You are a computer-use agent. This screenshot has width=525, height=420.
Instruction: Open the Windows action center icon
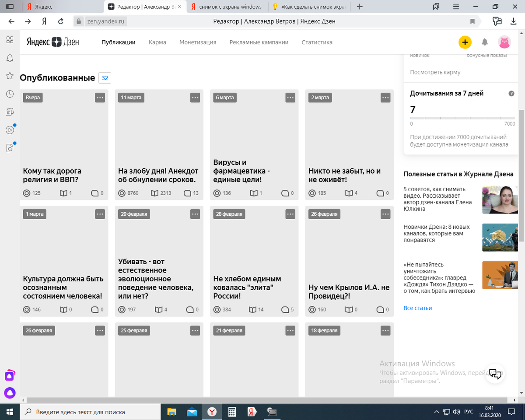pos(511,412)
